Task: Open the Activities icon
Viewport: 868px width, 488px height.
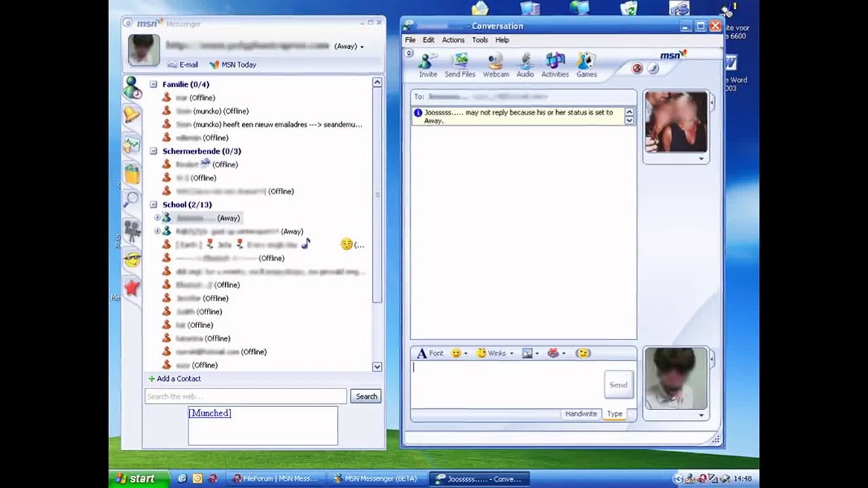Action: tap(555, 66)
